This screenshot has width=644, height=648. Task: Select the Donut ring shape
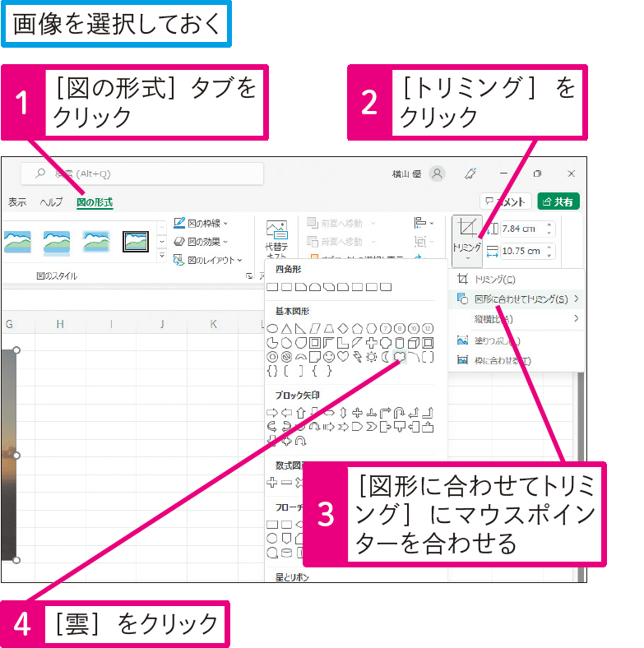272,356
